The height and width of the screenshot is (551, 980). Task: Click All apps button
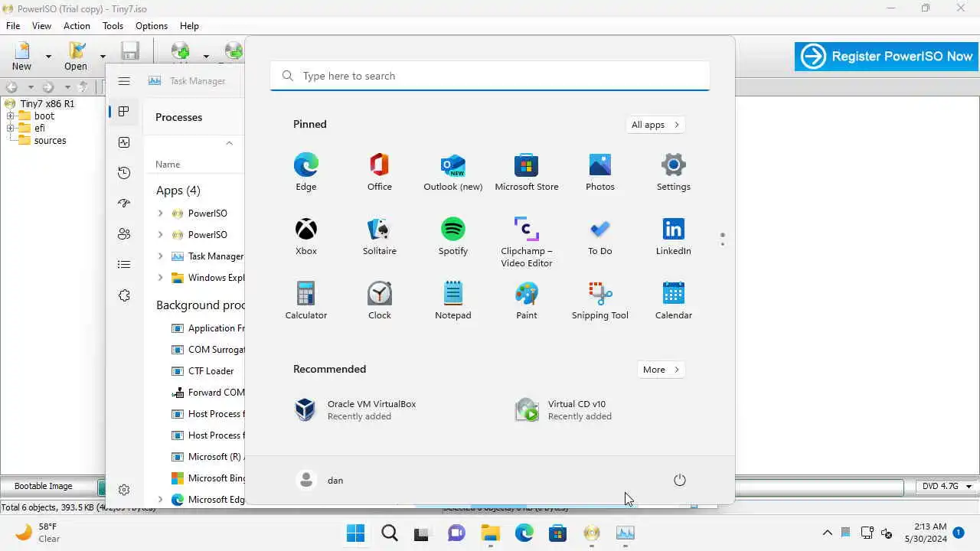tap(655, 125)
